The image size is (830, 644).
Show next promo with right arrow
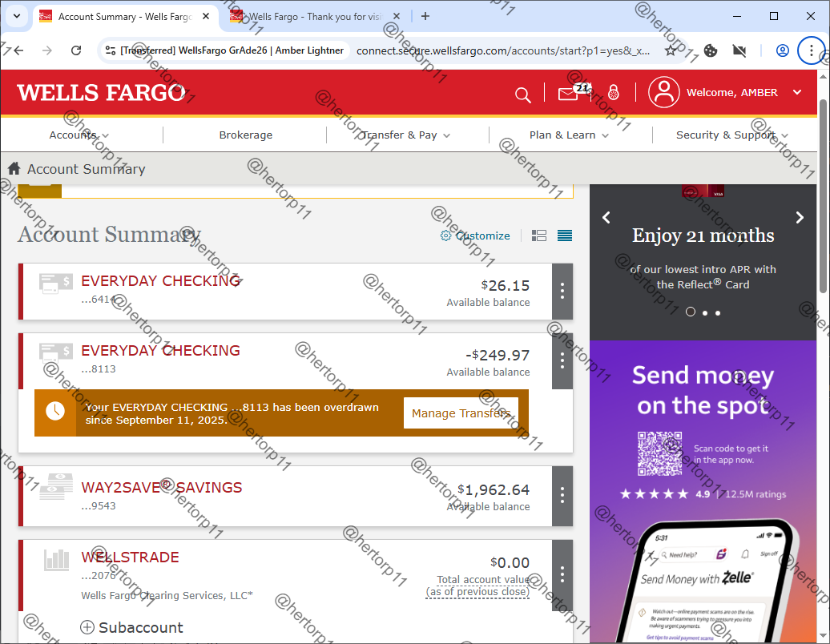[x=800, y=218]
